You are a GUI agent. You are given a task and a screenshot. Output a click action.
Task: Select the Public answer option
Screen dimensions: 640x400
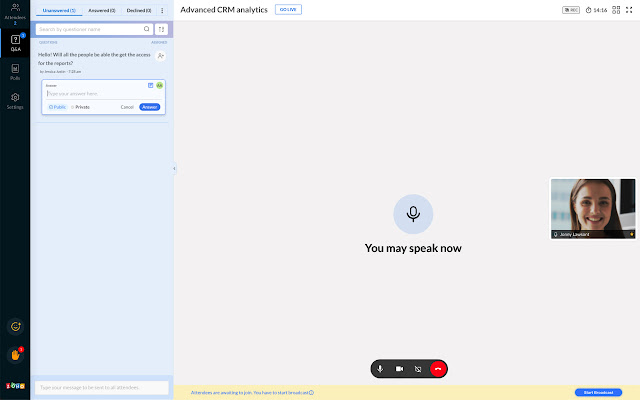(x=57, y=106)
